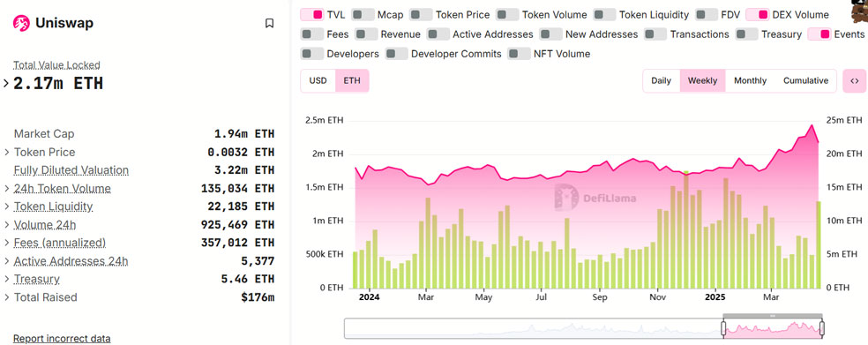Toggle the TVL chart series
Viewport: 868px width, 345px height.
pos(311,15)
